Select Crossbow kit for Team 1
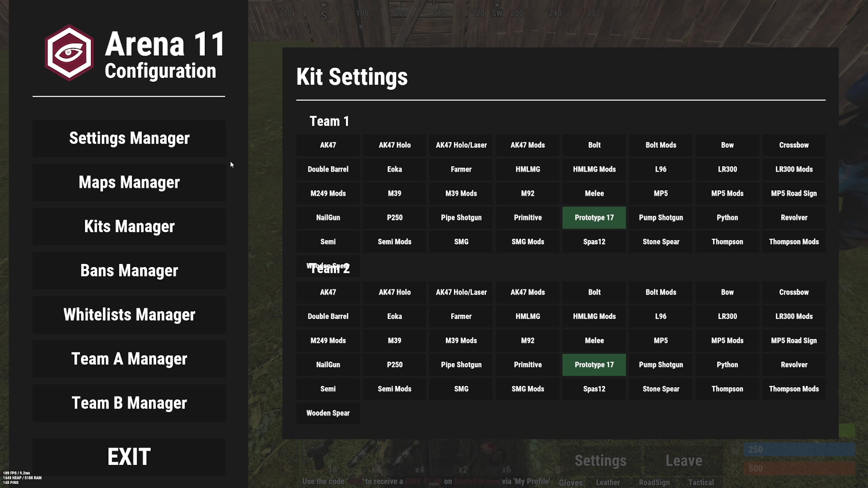Viewport: 868px width, 488px height. [794, 145]
